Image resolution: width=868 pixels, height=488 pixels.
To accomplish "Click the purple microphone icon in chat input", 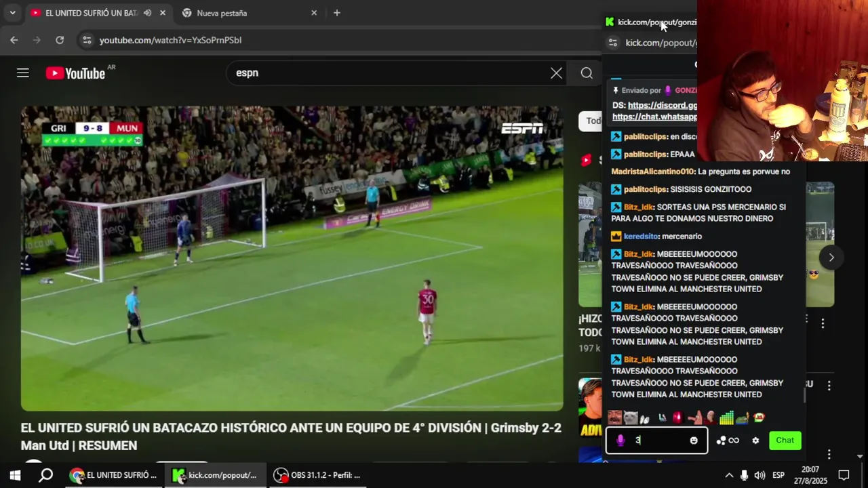I will point(620,441).
